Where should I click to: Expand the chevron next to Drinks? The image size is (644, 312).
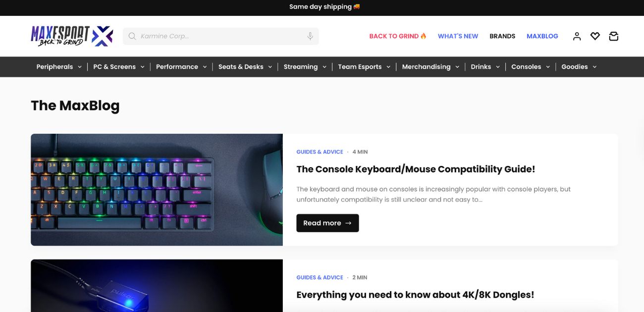coord(498,67)
